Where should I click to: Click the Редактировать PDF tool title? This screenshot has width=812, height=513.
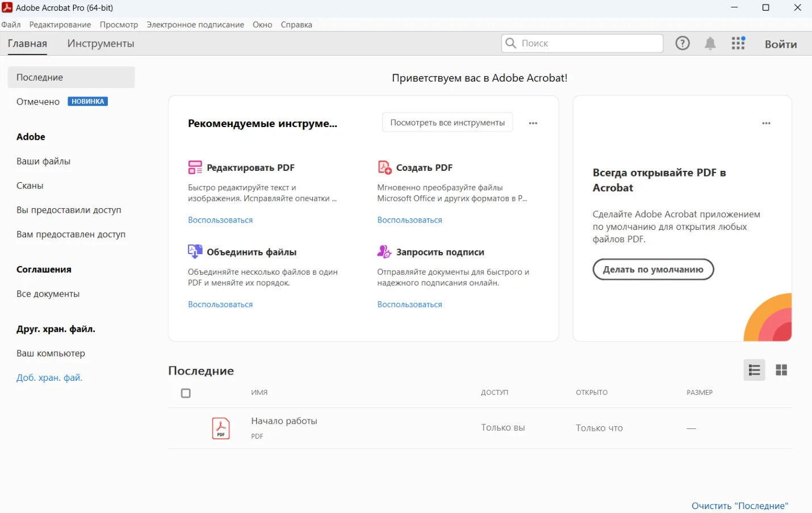point(250,167)
